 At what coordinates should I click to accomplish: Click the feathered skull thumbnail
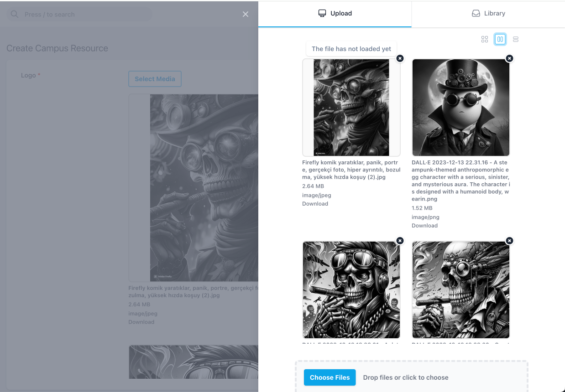point(461,290)
